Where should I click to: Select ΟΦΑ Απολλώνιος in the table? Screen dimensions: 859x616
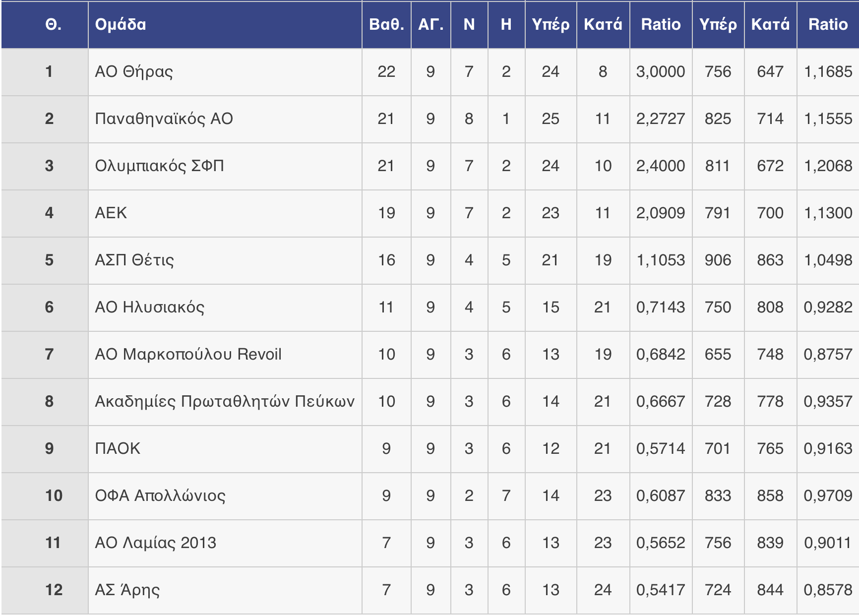pos(160,496)
